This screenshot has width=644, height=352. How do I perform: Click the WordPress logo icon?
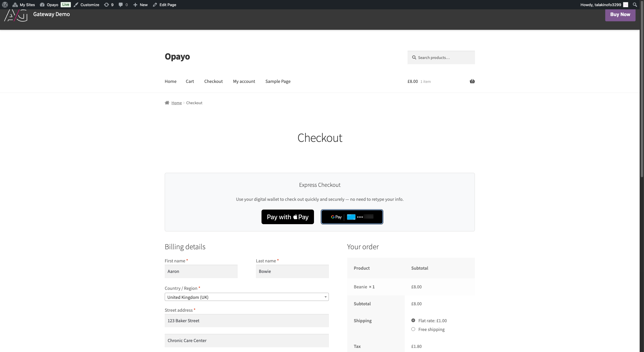(x=5, y=5)
